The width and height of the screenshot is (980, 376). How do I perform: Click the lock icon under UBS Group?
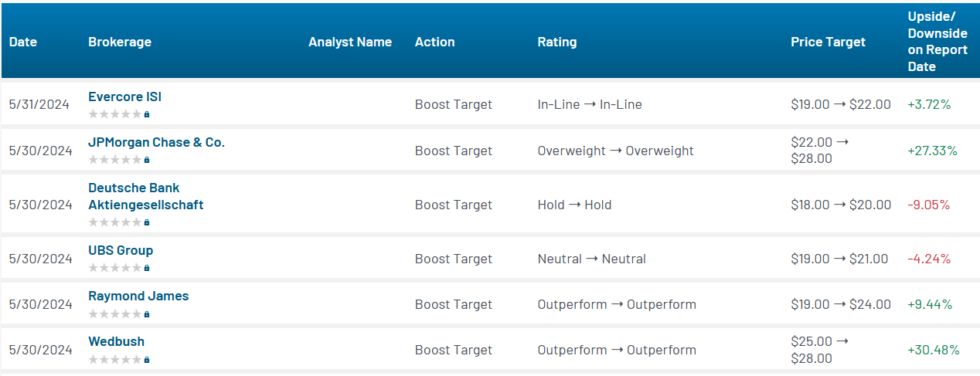point(147,268)
